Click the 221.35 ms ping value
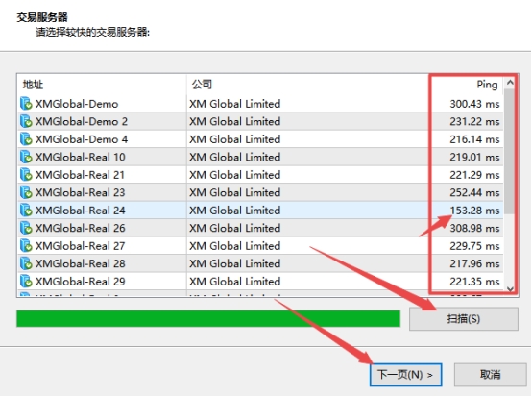The height and width of the screenshot is (397, 532). coord(474,282)
